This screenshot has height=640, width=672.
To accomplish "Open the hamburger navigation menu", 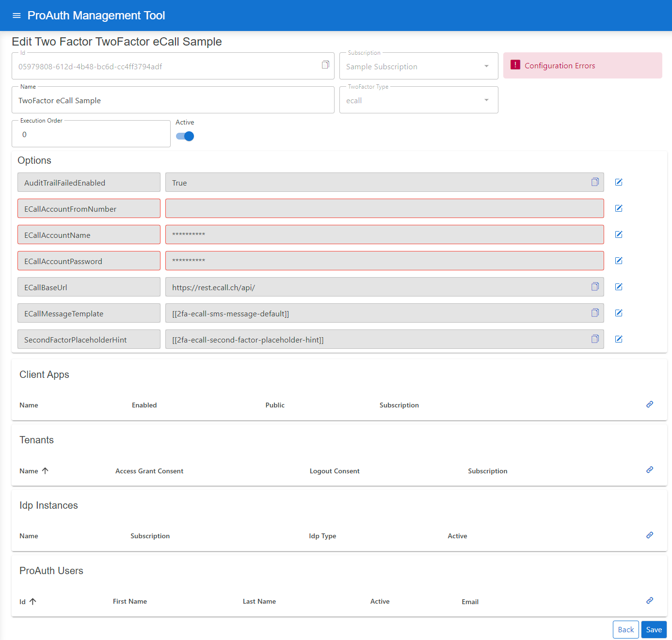I will coord(16,16).
